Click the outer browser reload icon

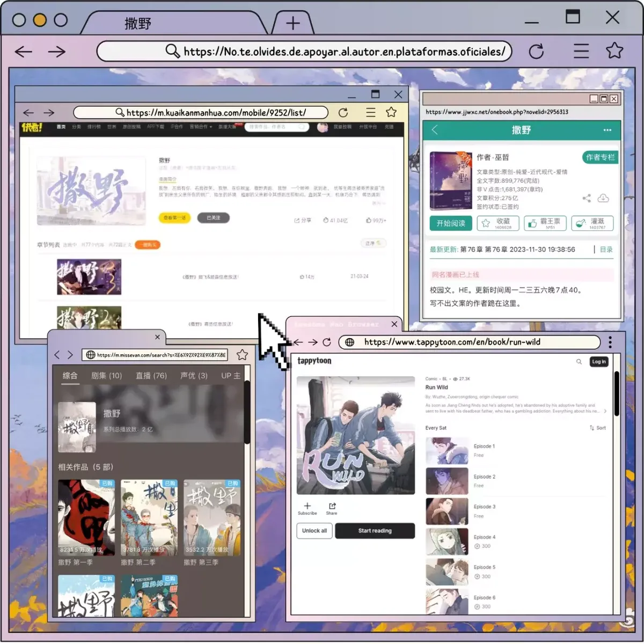click(536, 52)
